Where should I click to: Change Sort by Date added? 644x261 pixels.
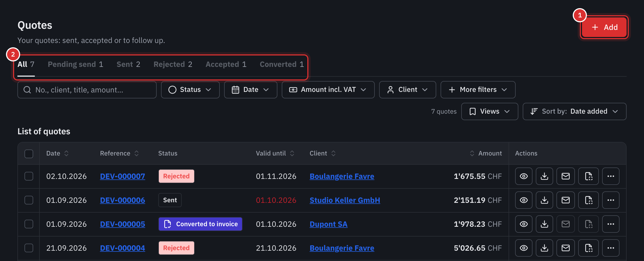(574, 111)
